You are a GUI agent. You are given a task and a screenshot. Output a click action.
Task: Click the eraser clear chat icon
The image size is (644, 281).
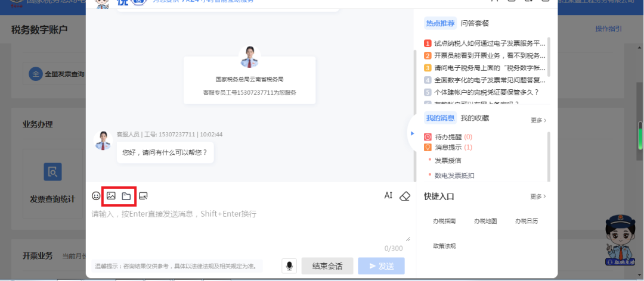coord(404,196)
